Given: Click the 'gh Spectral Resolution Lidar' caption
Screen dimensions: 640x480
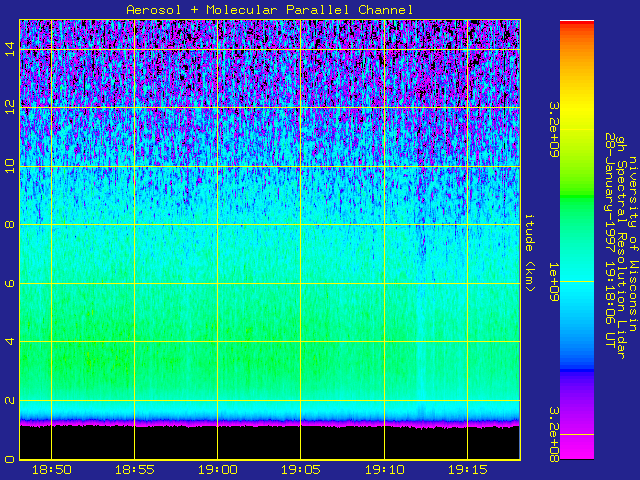Looking at the screenshot, I should pyautogui.click(x=621, y=248).
